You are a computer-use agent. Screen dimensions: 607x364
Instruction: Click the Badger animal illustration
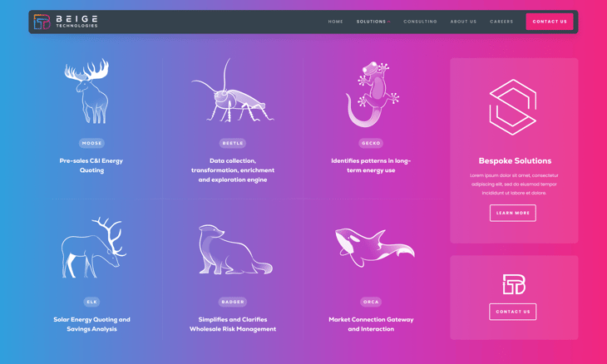click(235, 249)
